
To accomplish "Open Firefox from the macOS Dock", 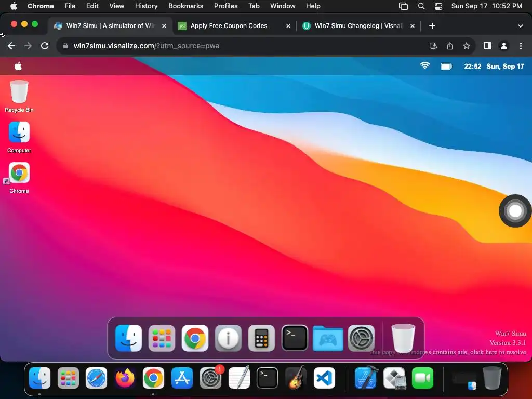I will [x=125, y=378].
